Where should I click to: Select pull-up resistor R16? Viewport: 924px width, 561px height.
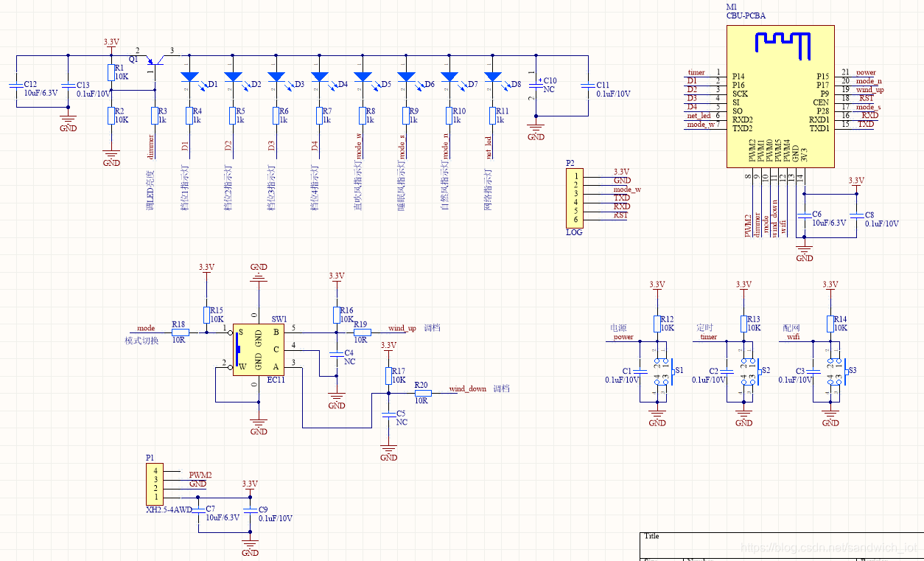tap(336, 315)
